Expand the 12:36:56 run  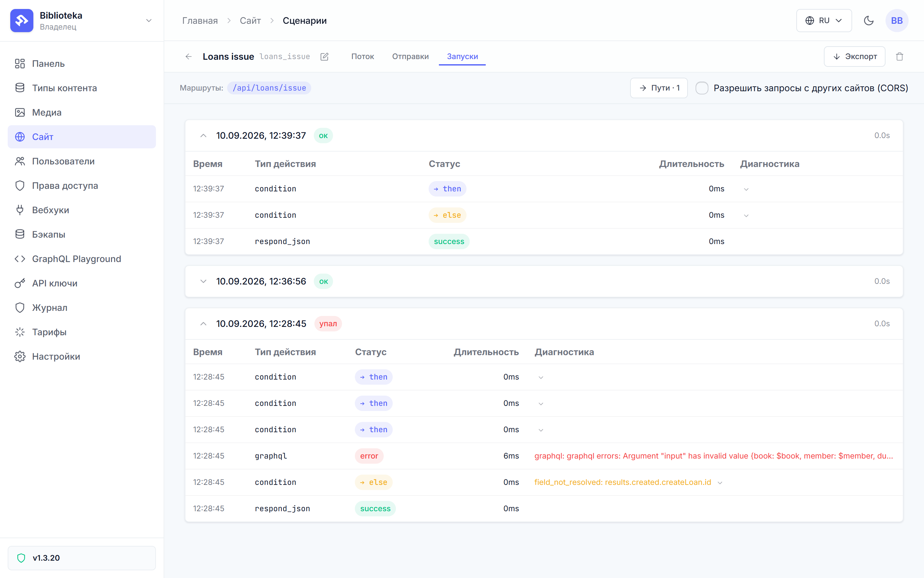pos(203,281)
